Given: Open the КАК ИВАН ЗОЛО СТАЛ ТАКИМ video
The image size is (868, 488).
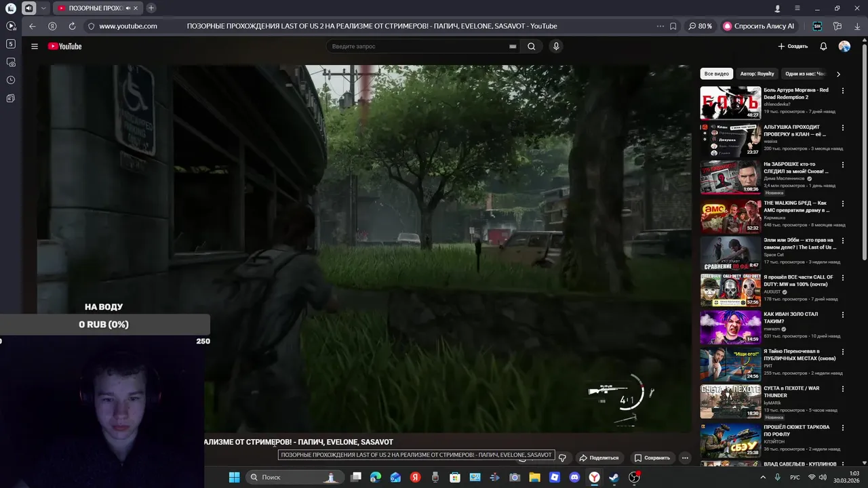Looking at the screenshot, I should [x=730, y=327].
